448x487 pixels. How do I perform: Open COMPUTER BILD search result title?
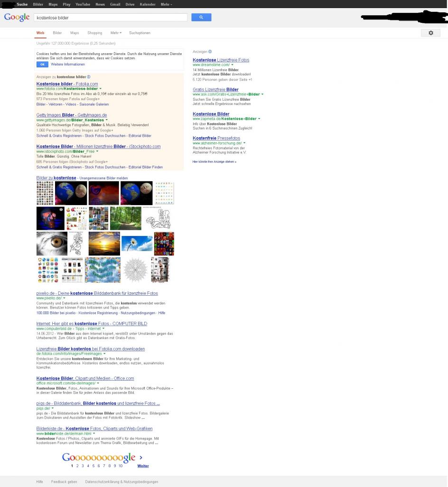92,324
